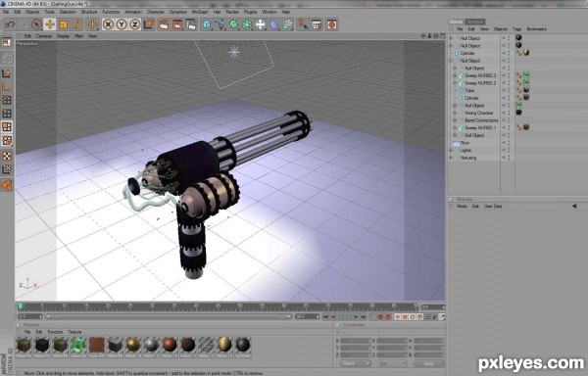Viewport: 588px width, 376px height.
Task: Expand the first Null Object in tree
Action: 451,38
